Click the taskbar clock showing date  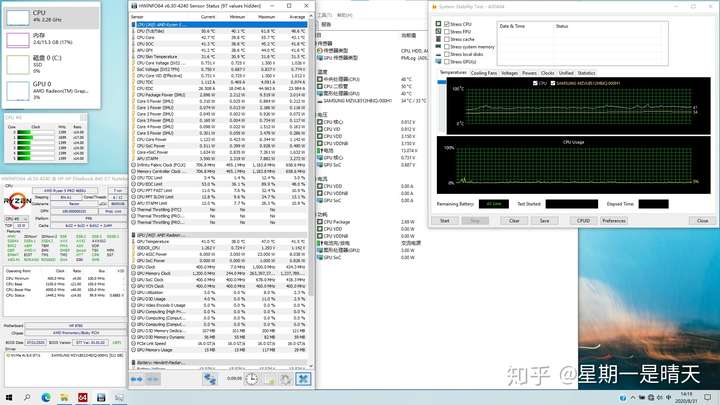pyautogui.click(x=686, y=397)
